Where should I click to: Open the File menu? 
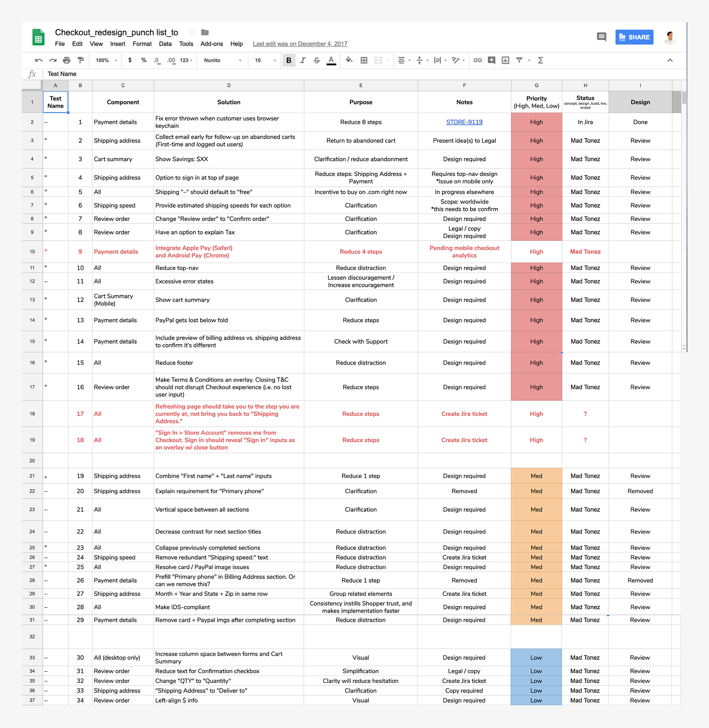click(x=60, y=44)
